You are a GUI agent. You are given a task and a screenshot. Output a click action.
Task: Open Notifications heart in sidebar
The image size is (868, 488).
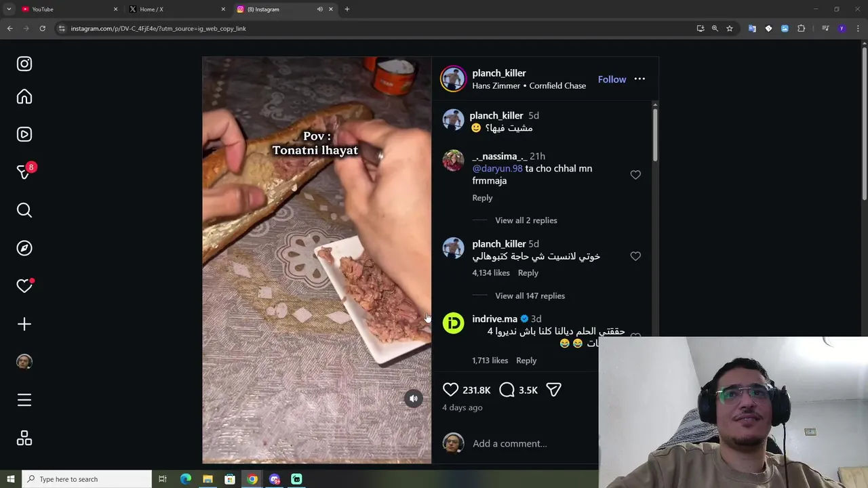coord(24,286)
